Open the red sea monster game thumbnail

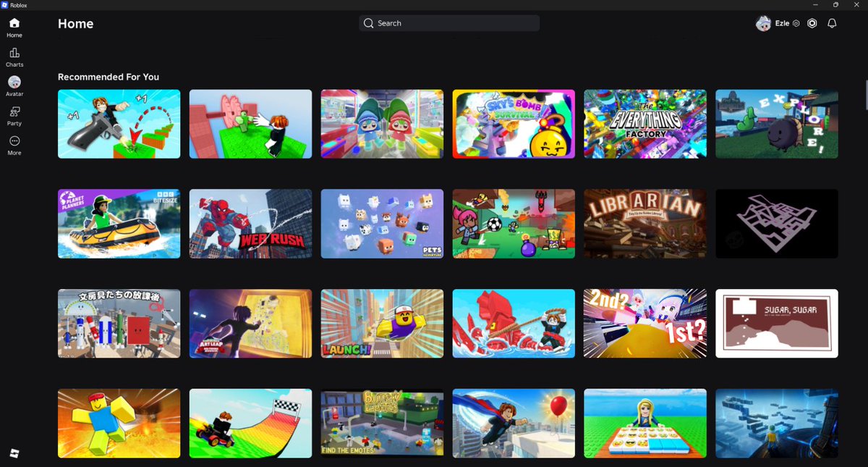[514, 324]
